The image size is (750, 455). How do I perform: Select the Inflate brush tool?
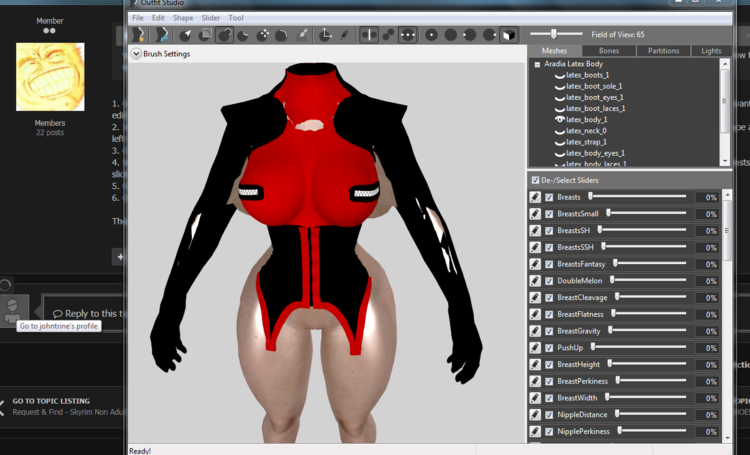pyautogui.click(x=224, y=35)
